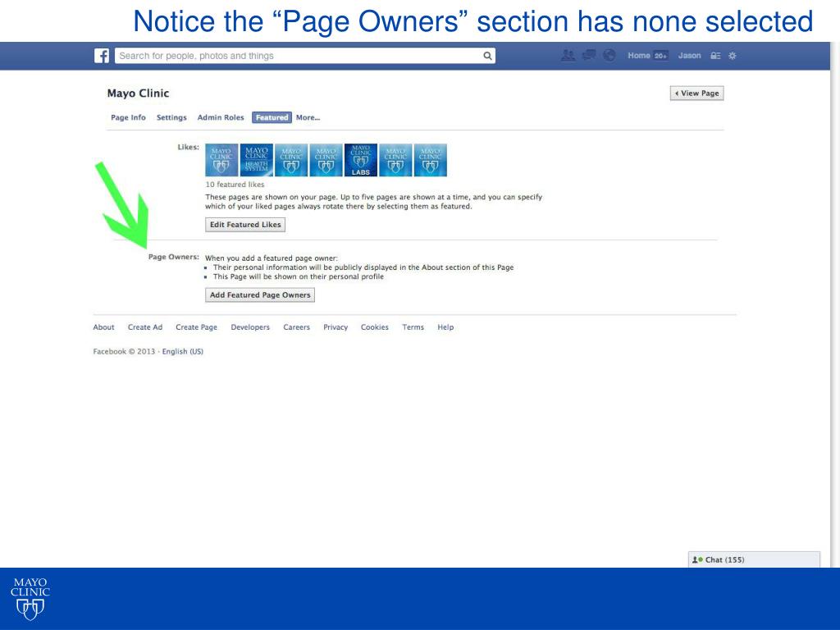Open the Create Page footer link
This screenshot has height=630, width=840.
click(197, 327)
